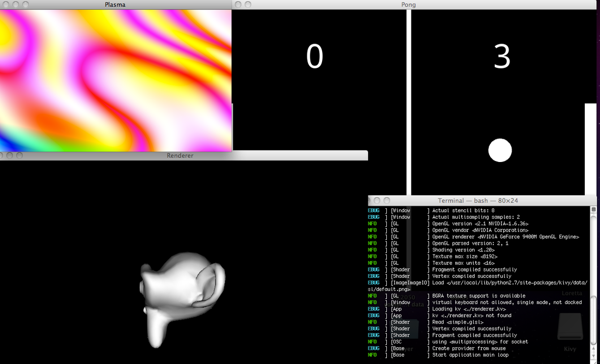Click the left player's score 0 in Pong
This screenshot has width=600, height=364.
click(x=315, y=57)
